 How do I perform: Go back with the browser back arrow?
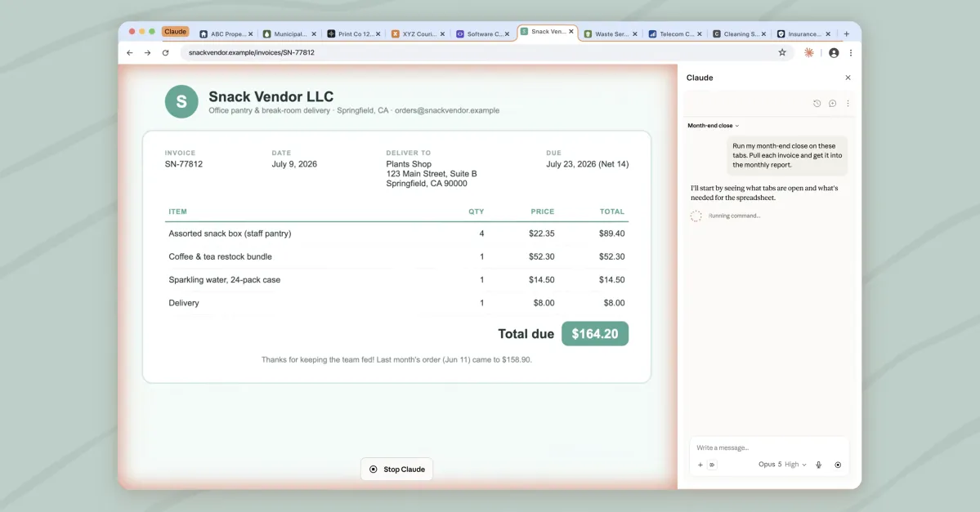[129, 53]
